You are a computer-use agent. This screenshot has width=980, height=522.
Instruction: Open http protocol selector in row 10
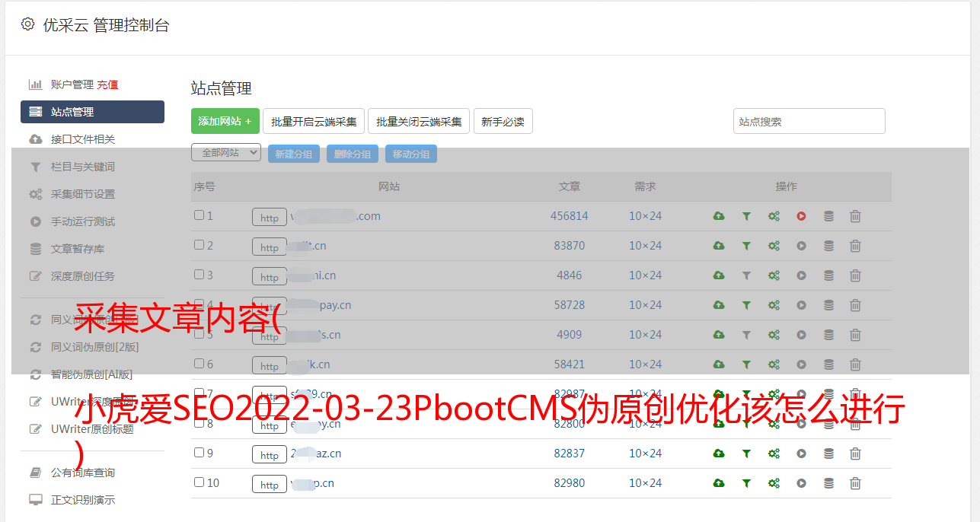[270, 485]
